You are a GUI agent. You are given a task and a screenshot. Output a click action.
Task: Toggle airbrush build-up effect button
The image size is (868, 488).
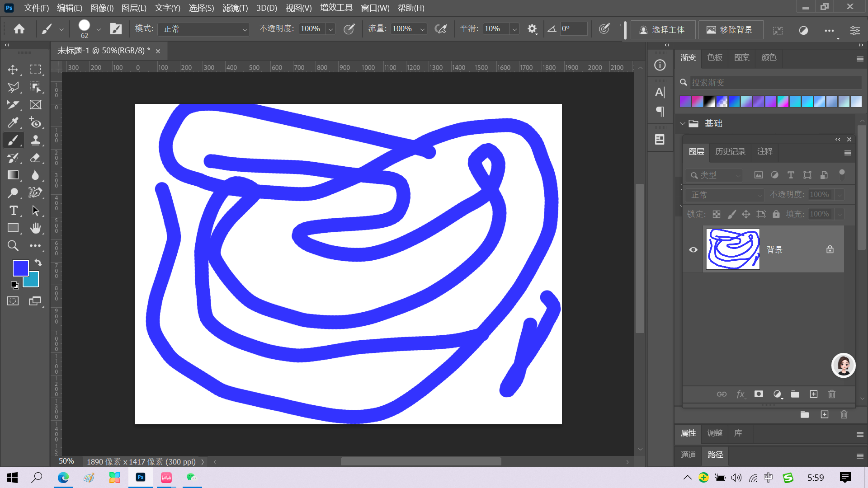click(x=440, y=29)
